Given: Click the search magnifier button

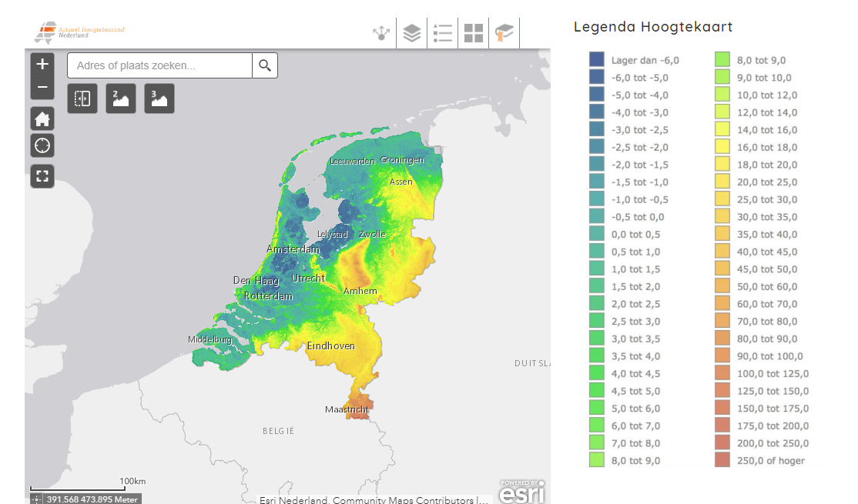Looking at the screenshot, I should coord(265,66).
